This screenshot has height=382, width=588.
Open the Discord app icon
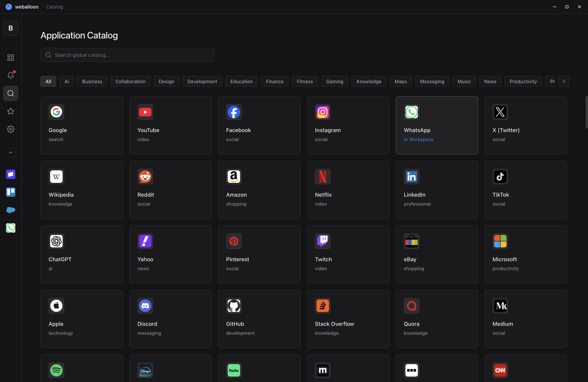[x=145, y=306]
